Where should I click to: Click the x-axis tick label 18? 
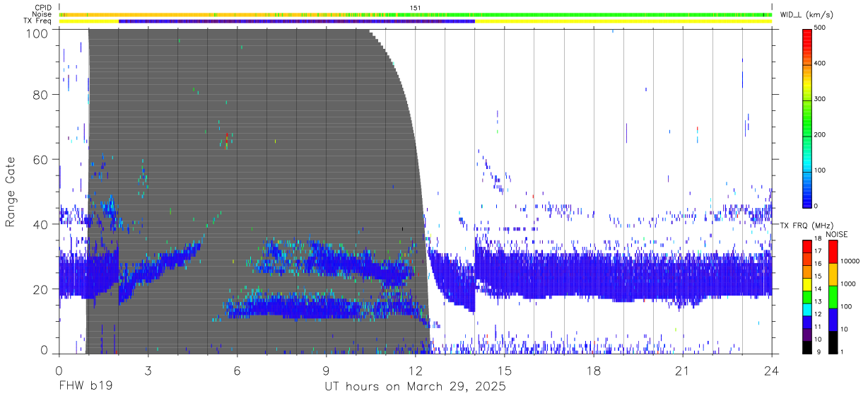tap(594, 371)
